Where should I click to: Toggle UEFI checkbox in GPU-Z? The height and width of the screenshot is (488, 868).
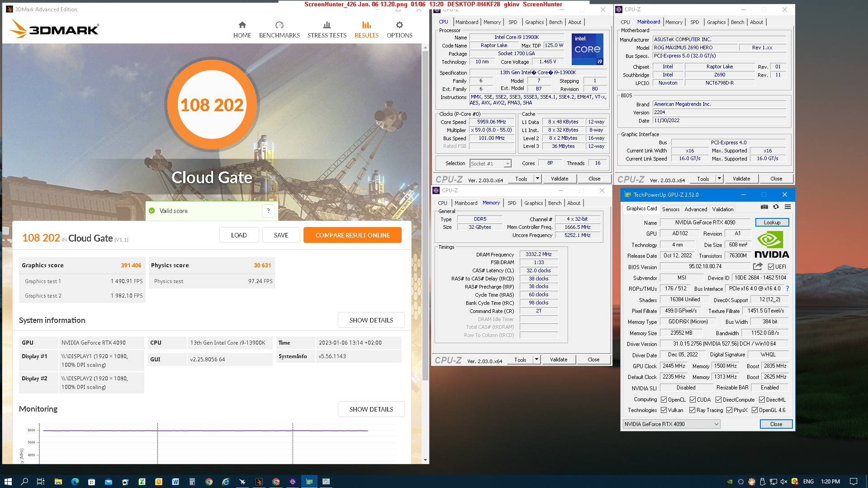click(x=771, y=267)
